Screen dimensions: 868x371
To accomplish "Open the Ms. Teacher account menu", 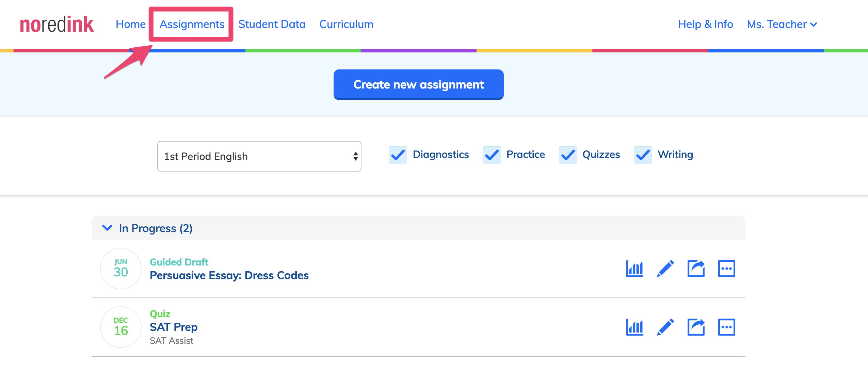I will tap(782, 24).
